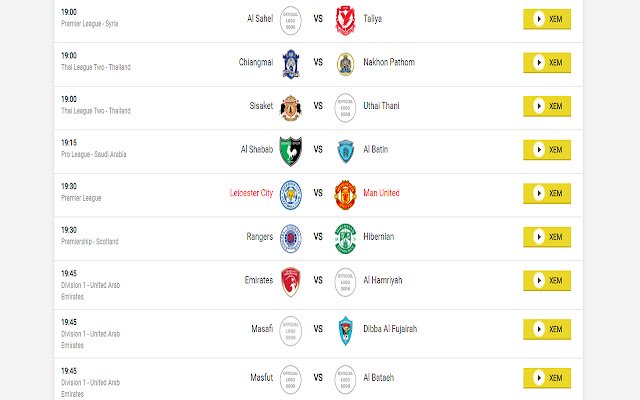Click the Leicester City fox badge
Viewport: 640px width, 400px height.
point(291,195)
